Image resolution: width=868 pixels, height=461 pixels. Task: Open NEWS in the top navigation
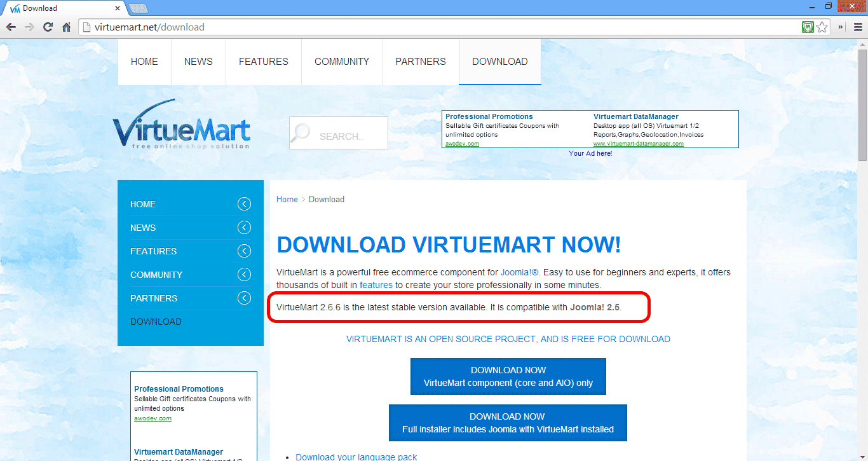198,62
